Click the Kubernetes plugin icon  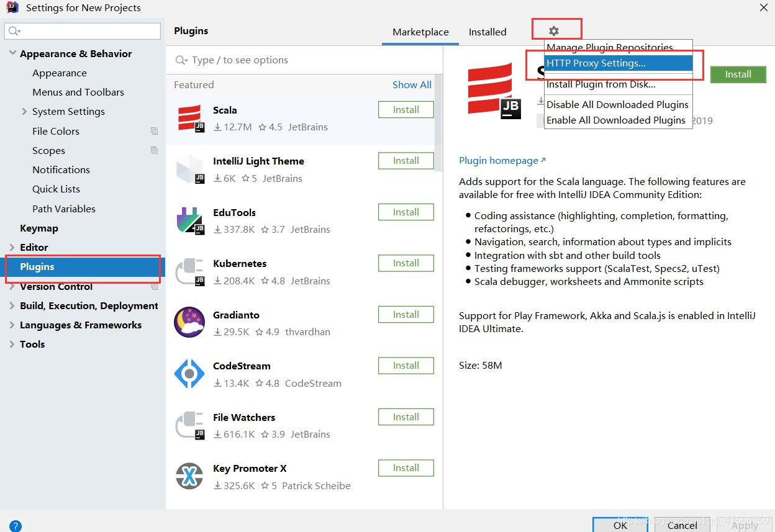(x=190, y=271)
